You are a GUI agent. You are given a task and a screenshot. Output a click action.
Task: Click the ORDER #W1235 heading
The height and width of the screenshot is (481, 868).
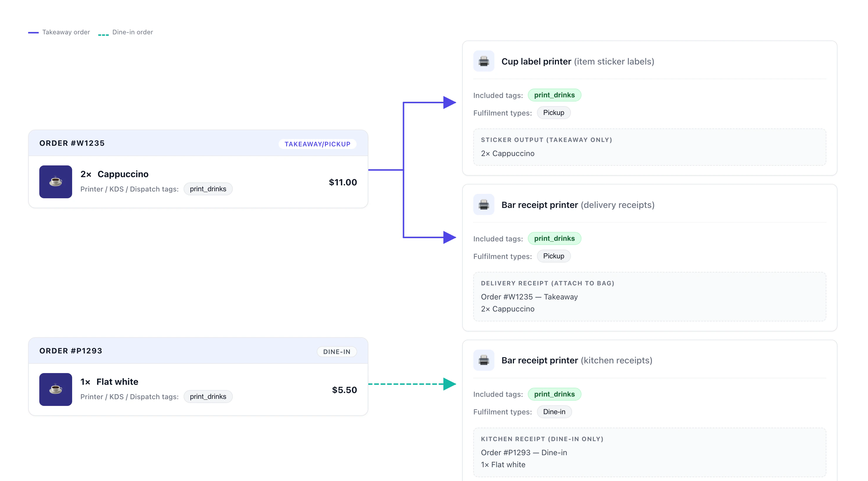pos(72,143)
